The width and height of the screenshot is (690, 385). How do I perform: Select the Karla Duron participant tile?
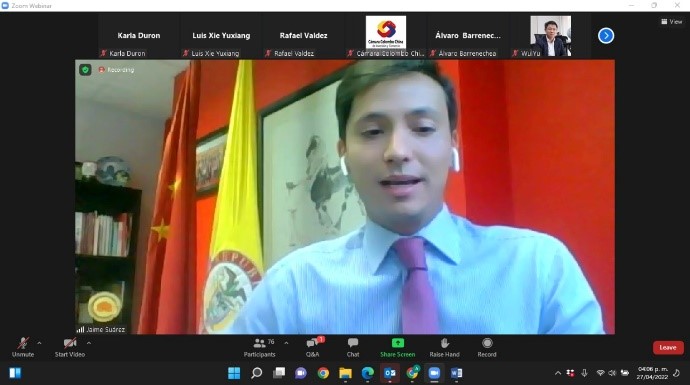coord(139,36)
